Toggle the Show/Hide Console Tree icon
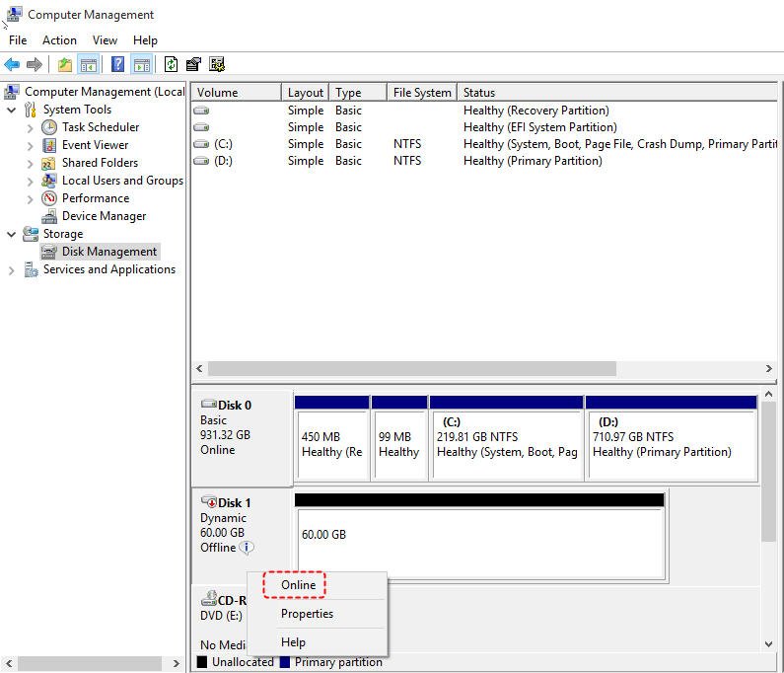 click(89, 64)
